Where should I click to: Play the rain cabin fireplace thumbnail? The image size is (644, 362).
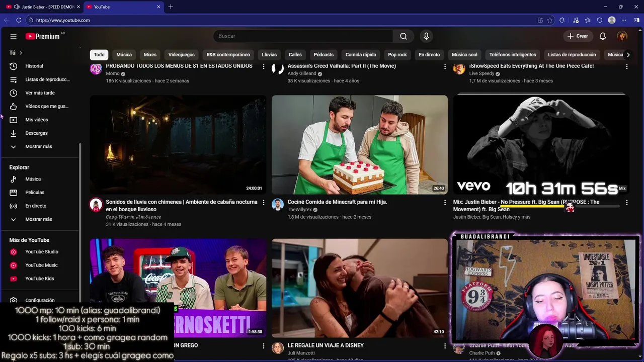click(178, 145)
